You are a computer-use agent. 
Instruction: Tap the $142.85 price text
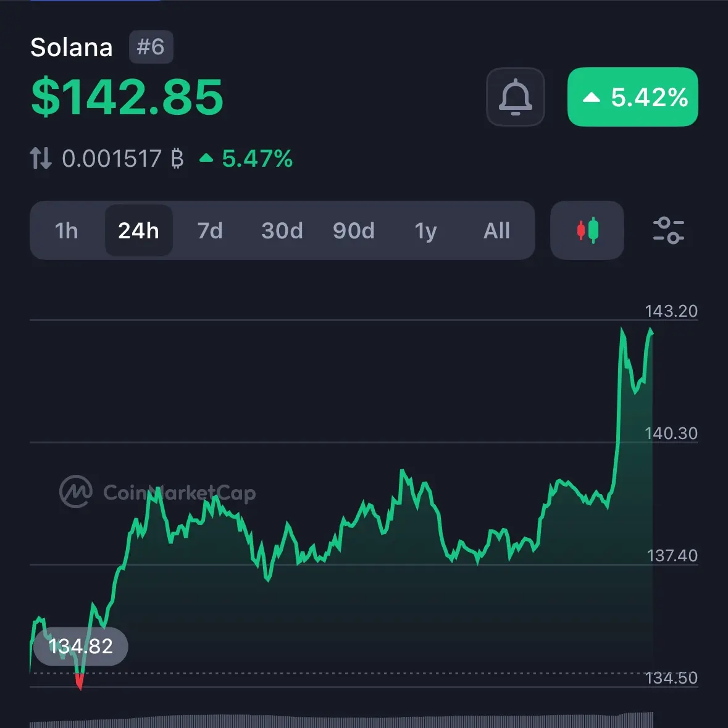[x=127, y=97]
